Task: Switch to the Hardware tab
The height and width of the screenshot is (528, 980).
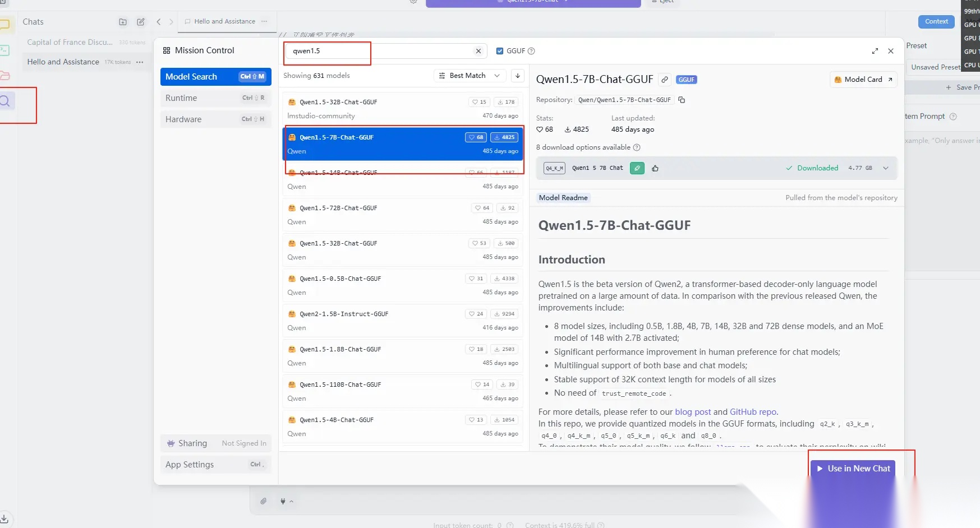Action: coord(216,119)
